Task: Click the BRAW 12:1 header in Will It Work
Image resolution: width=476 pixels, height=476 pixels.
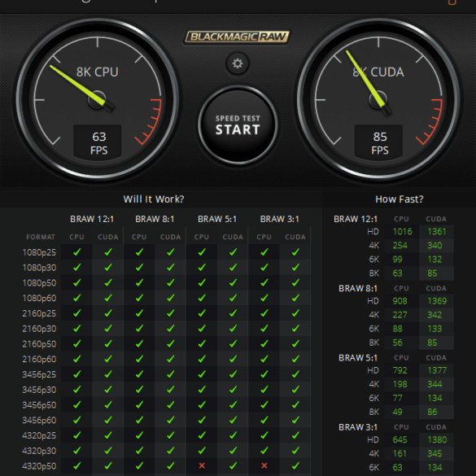Action: click(92, 219)
